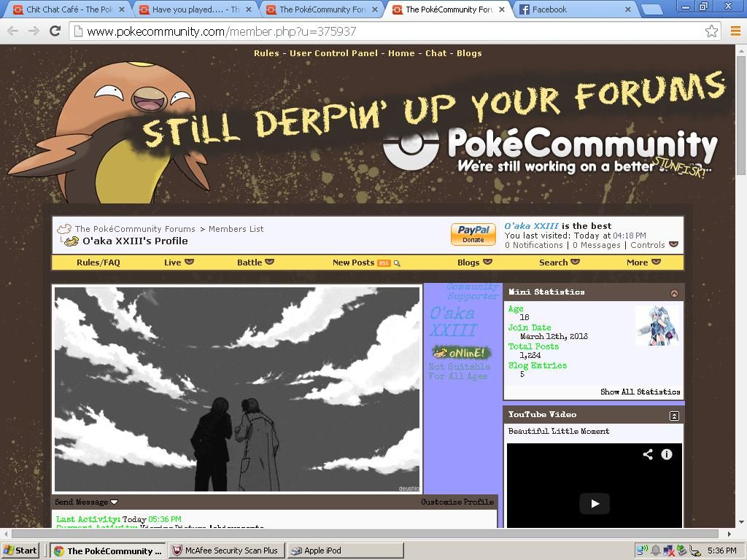Click the disconnected network tray icon

[668, 551]
